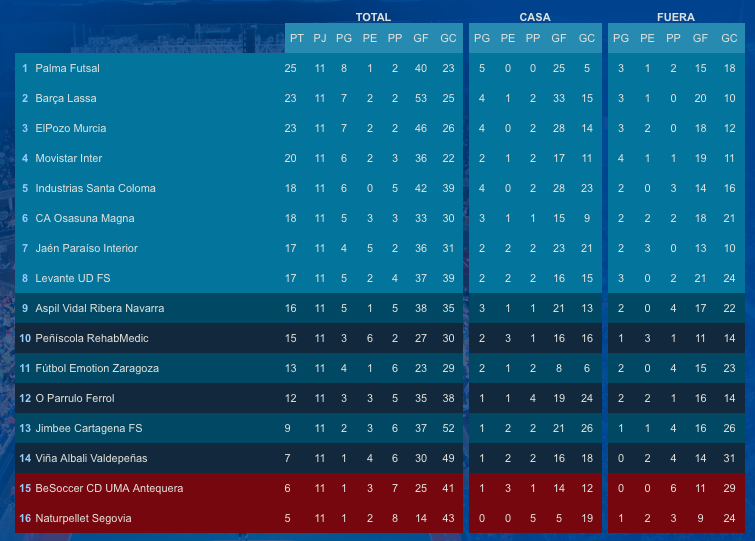
Task: Click the Peñíscola RehabMedic team name
Action: (91, 338)
